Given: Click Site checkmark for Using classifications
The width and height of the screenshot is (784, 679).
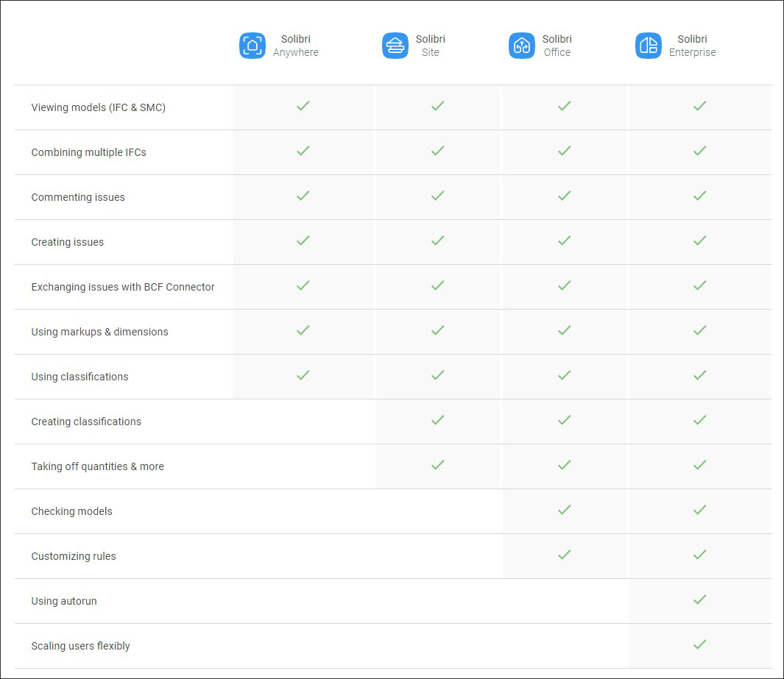Looking at the screenshot, I should click(437, 375).
